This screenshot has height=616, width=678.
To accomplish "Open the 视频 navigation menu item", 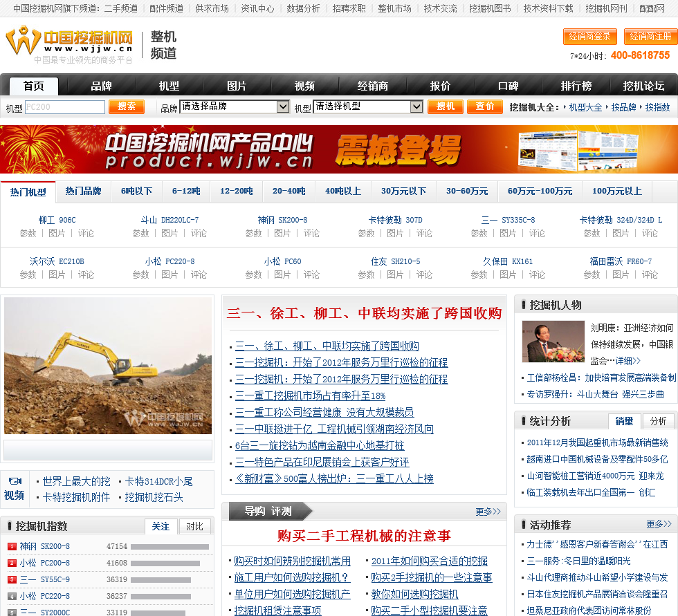I will 304,86.
